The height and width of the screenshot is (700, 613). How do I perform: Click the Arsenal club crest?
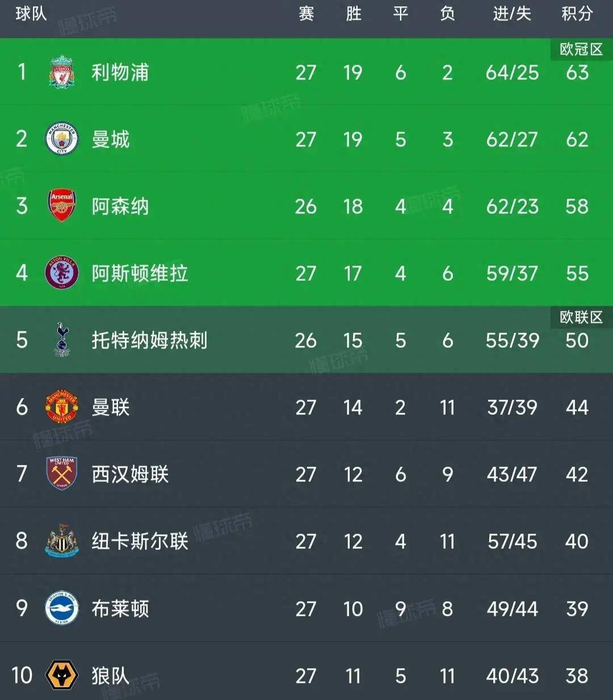pyautogui.click(x=61, y=206)
